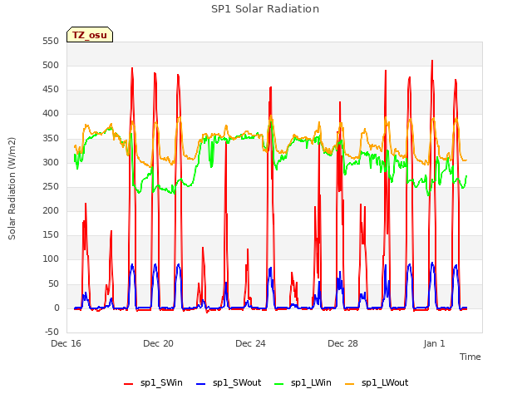
Task: Click the Dec 28 x-axis tick label
Action: pos(342,343)
